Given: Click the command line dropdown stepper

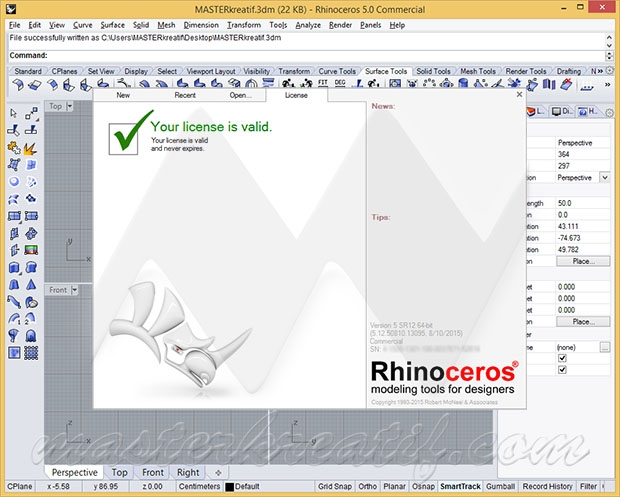Looking at the screenshot, I should [609, 55].
